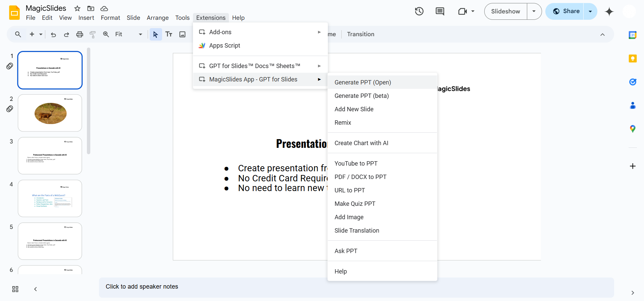The image size is (644, 301).
Task: Click the version history clock icon
Action: [x=419, y=11]
